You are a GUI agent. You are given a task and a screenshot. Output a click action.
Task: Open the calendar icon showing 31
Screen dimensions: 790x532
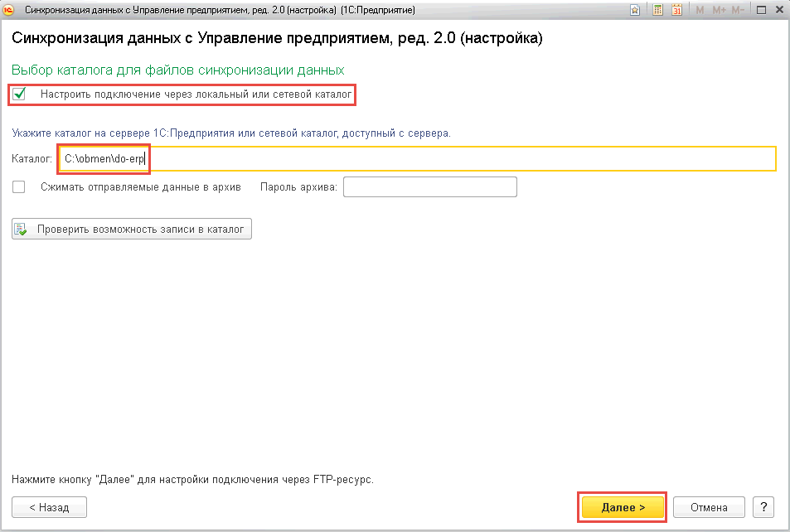[x=676, y=10]
